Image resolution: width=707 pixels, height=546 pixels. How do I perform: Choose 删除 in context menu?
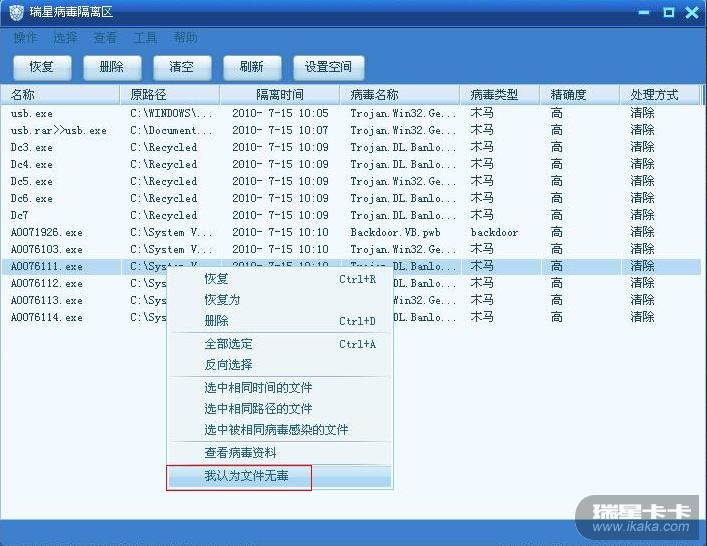(x=280, y=321)
